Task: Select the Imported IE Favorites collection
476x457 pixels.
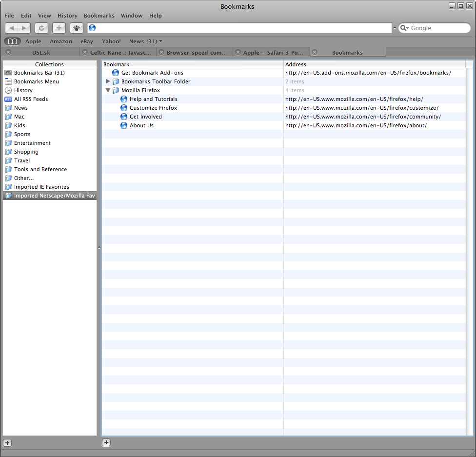Action: pos(50,187)
